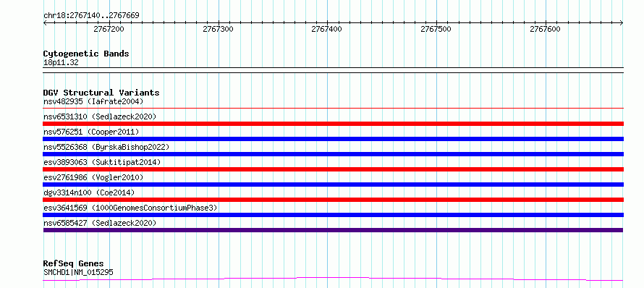Click the esv3893063 (Suktitipat2014) label

click(102, 162)
